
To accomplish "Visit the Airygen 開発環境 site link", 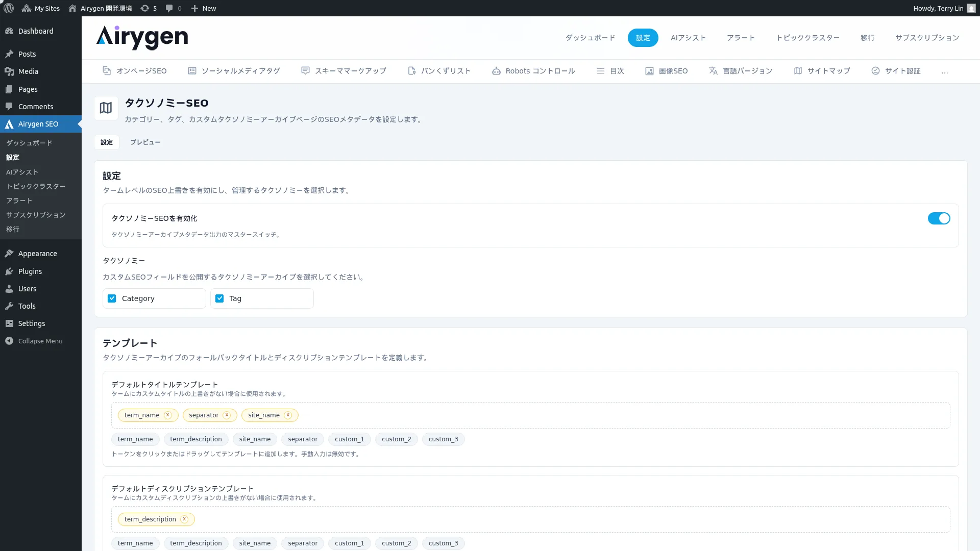I will pos(100,8).
